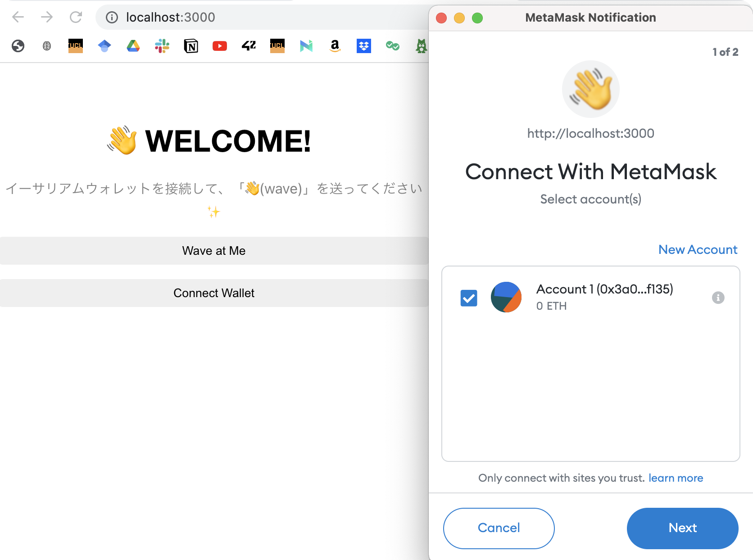
Task: Open the second UCL bookmark after 42
Action: (277, 46)
